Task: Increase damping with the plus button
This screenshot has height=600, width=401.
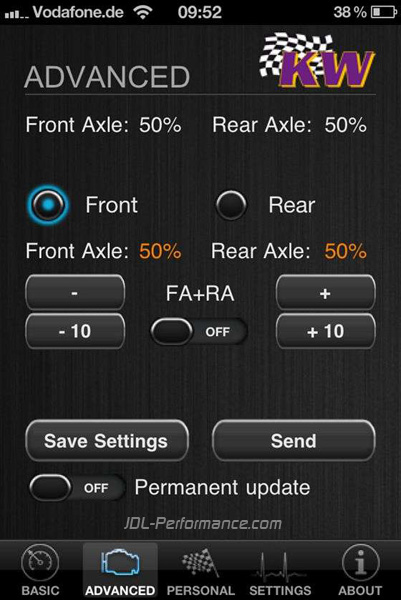Action: (x=326, y=293)
